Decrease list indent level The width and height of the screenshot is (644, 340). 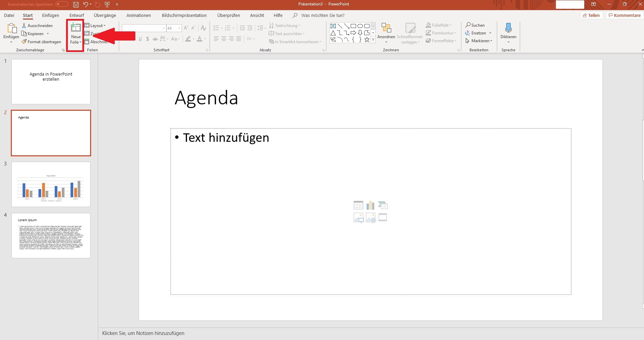point(242,28)
